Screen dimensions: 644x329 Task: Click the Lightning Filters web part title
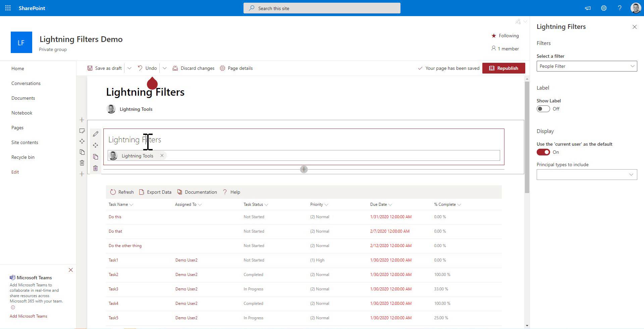point(135,140)
